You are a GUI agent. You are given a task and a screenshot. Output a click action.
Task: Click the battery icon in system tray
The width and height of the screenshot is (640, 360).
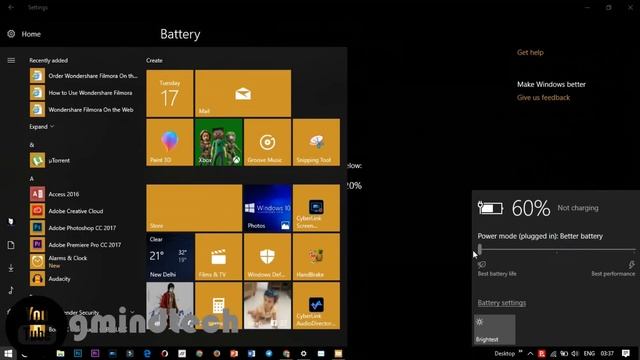point(564,353)
